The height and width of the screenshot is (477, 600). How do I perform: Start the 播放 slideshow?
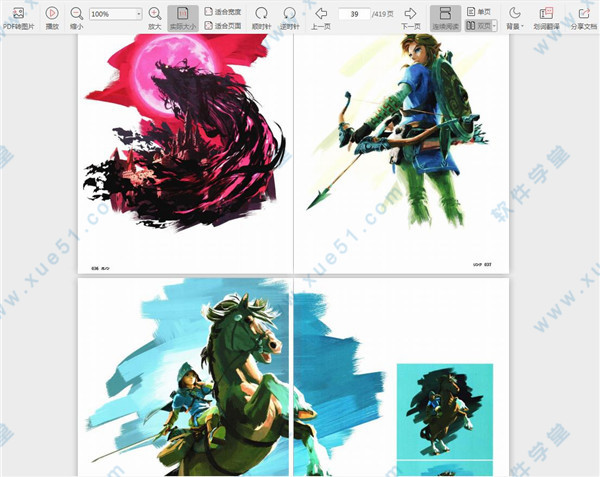[52, 18]
